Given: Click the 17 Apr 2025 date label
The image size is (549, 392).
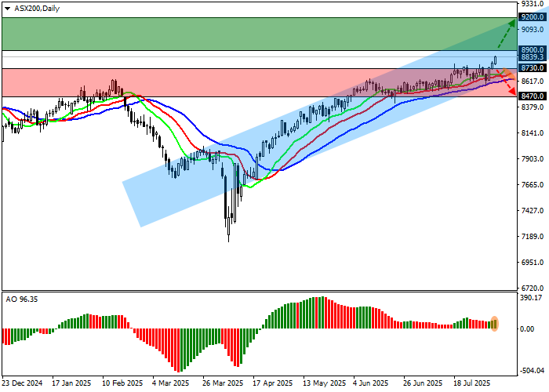Looking at the screenshot, I should pos(273,383).
